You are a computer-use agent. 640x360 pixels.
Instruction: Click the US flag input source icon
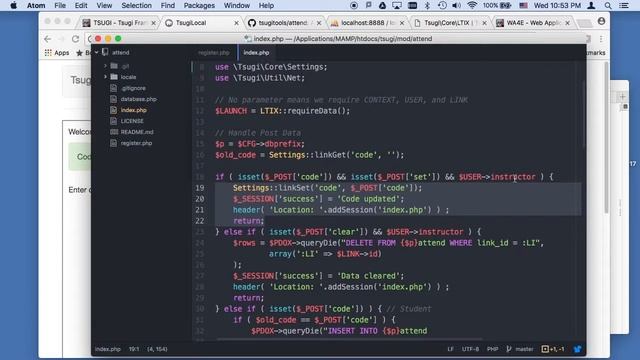(524, 5)
